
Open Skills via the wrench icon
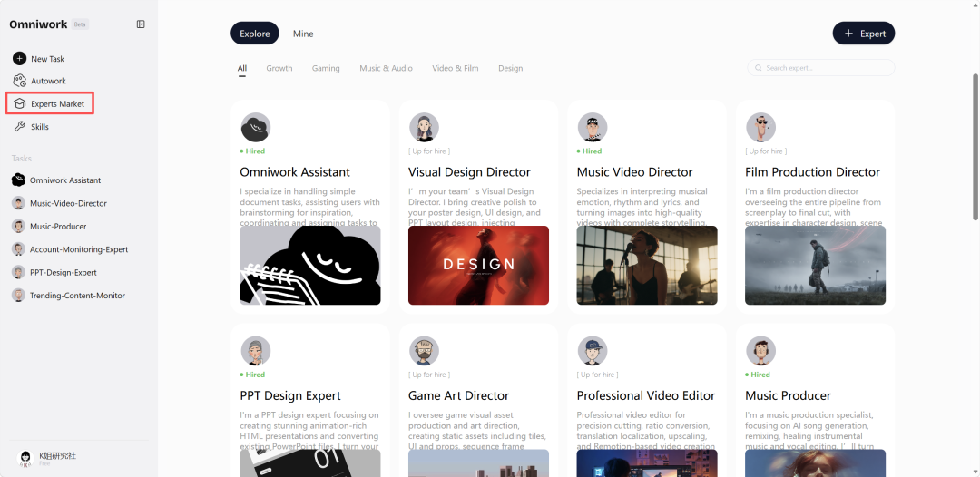pyautogui.click(x=19, y=127)
